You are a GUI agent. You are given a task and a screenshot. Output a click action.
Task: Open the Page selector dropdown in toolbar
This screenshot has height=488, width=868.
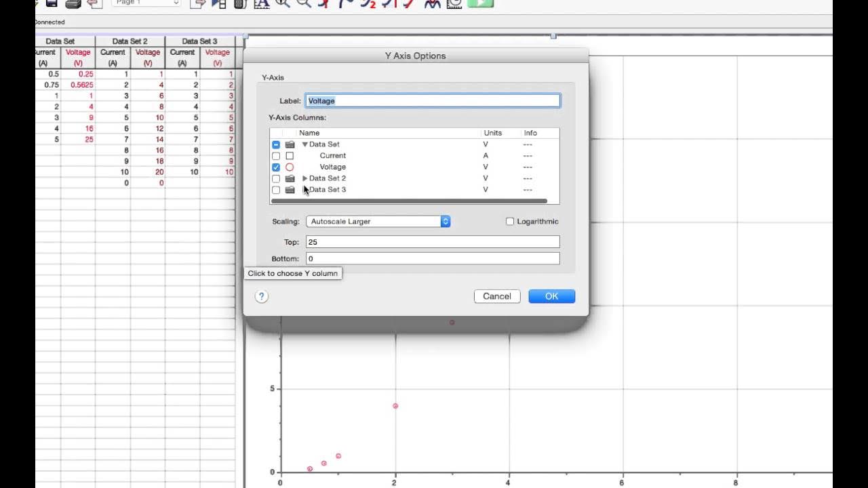(x=146, y=3)
